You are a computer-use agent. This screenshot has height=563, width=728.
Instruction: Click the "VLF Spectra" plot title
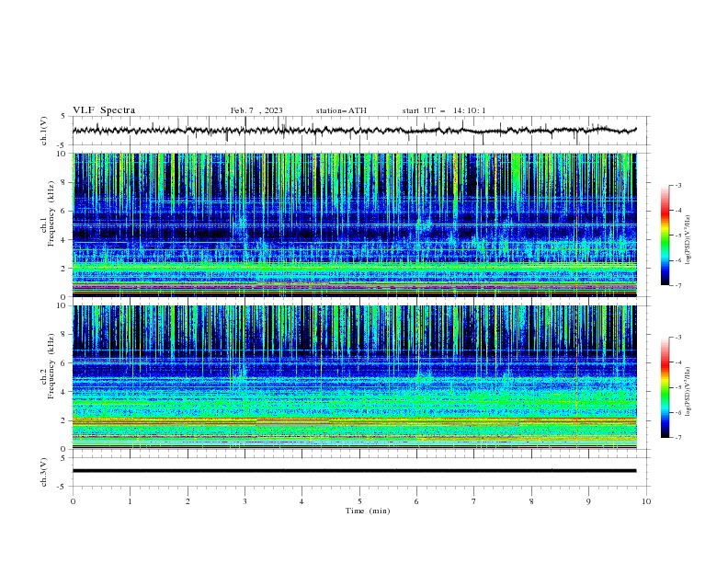[x=104, y=110]
